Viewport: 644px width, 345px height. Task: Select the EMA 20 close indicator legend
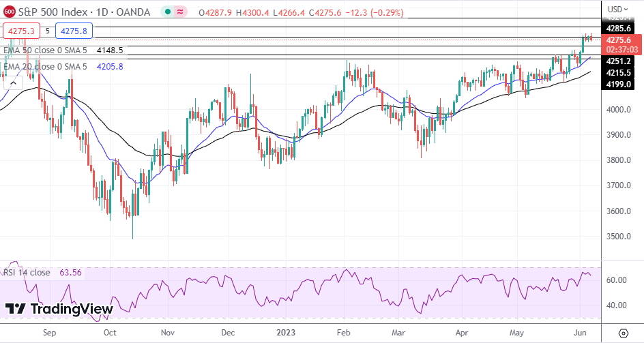[x=45, y=66]
